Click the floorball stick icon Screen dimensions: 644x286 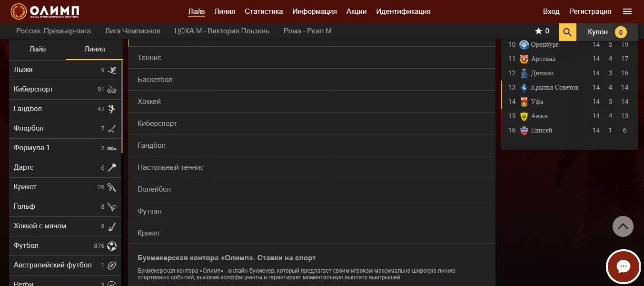[112, 129]
